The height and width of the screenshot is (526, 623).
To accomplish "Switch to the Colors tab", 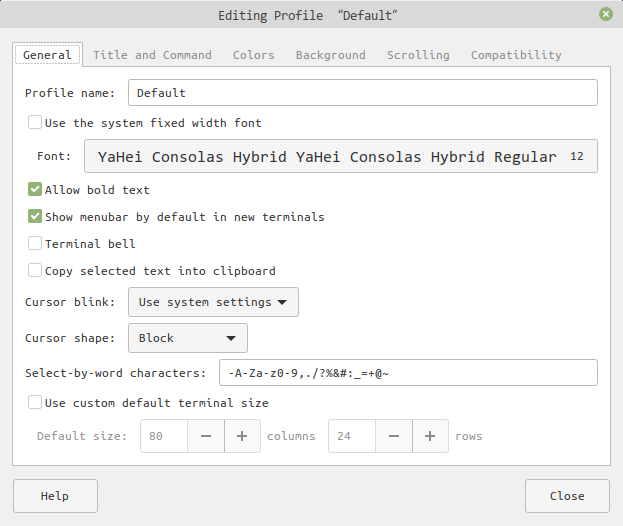I will 253,55.
